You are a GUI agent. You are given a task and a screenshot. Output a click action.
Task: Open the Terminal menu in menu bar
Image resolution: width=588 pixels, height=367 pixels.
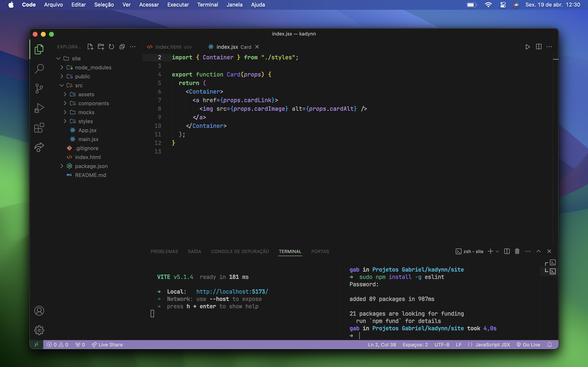tap(207, 5)
